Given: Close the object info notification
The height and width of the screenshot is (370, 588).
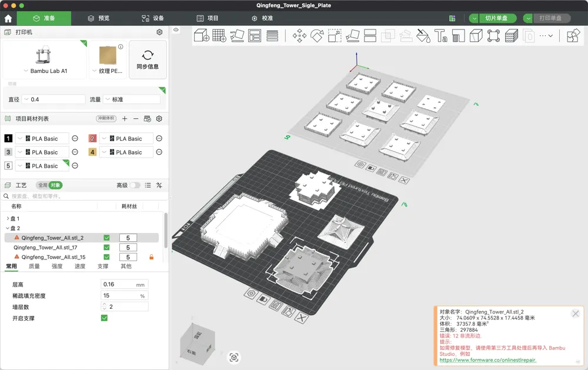Looking at the screenshot, I should click(x=576, y=314).
